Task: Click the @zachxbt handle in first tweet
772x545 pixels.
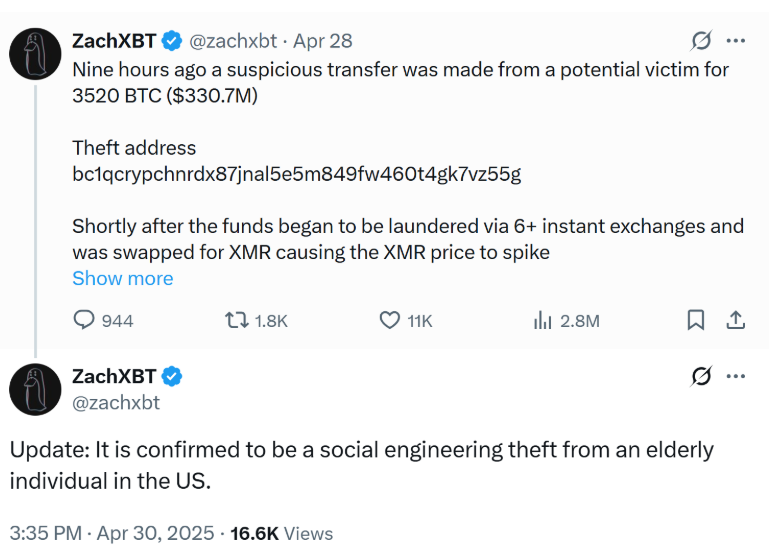Action: (x=233, y=41)
